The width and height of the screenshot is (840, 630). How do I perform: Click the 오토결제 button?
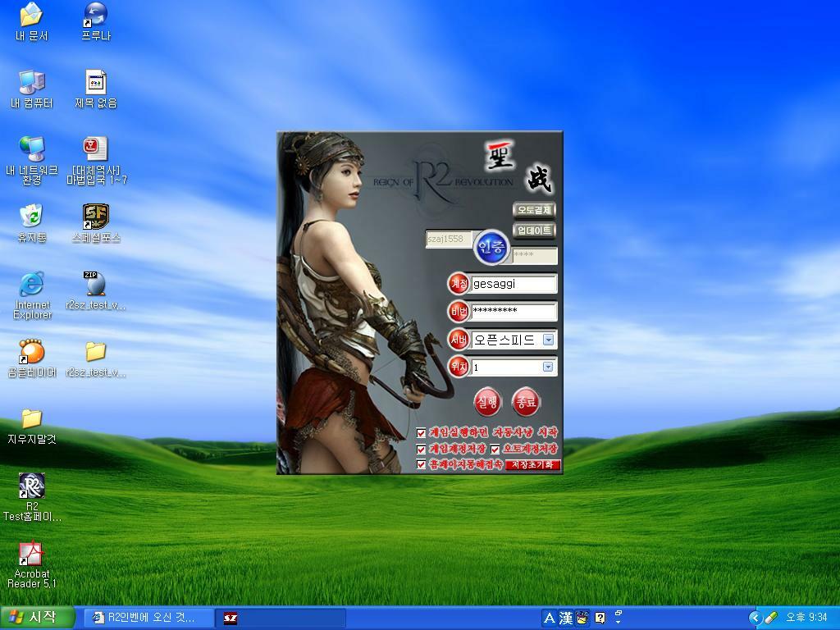click(x=534, y=210)
